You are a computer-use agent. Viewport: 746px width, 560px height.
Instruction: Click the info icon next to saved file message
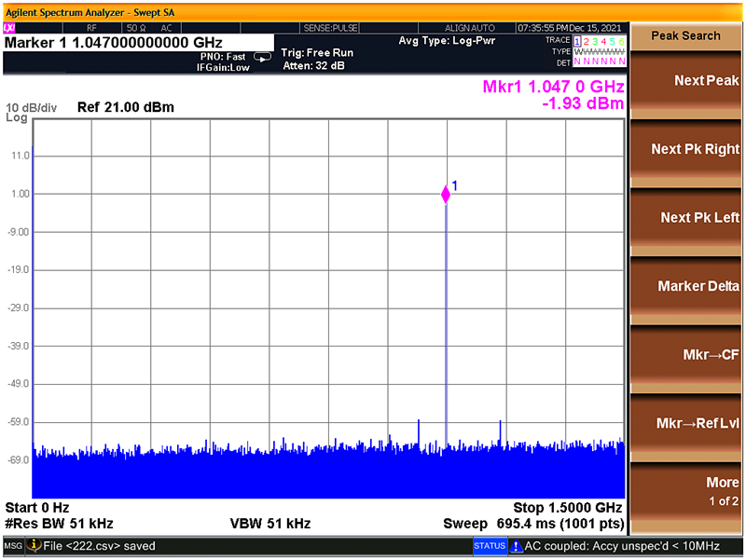(x=34, y=546)
